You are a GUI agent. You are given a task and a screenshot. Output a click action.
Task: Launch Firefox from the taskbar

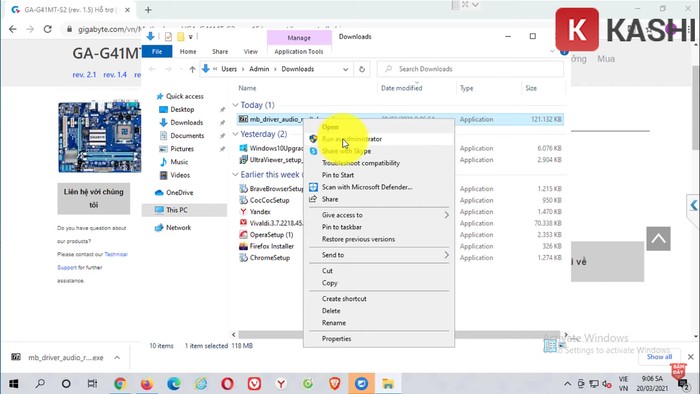pyautogui.click(x=146, y=384)
